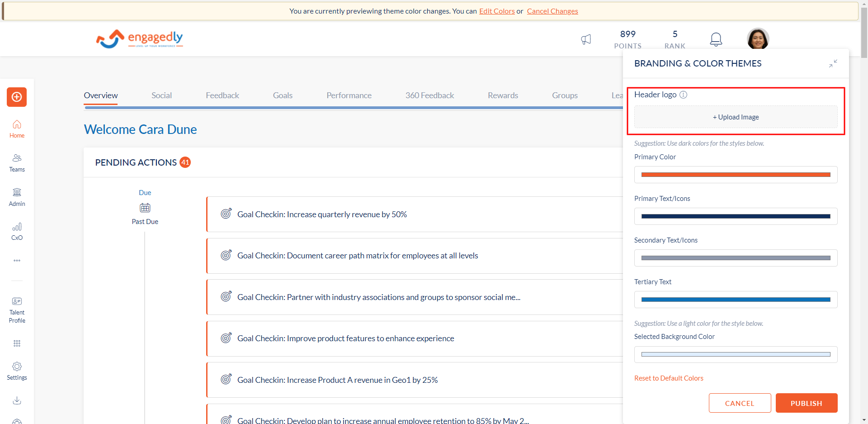
Task: Click target icon of quarterly revenue checkin
Action: point(226,214)
